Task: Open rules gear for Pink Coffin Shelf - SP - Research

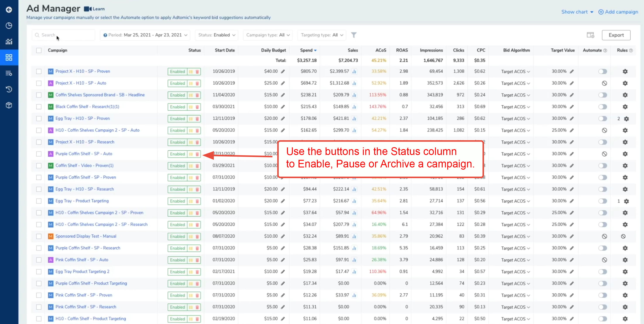Action: (x=625, y=307)
